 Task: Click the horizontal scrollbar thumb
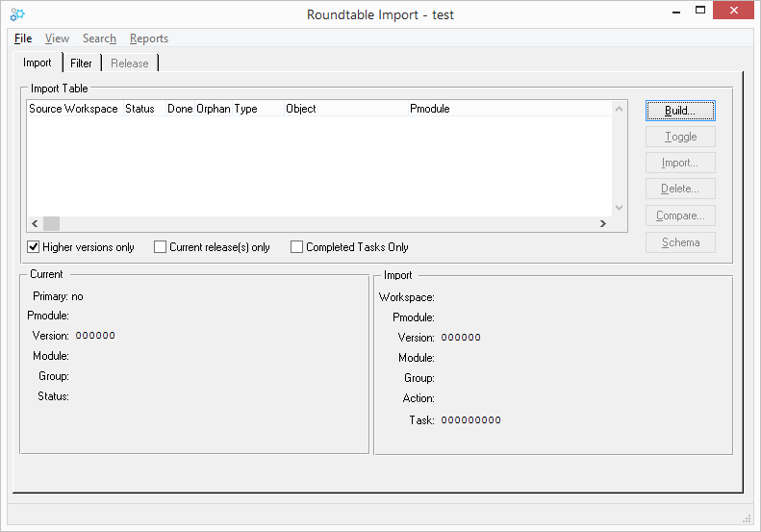(51, 224)
